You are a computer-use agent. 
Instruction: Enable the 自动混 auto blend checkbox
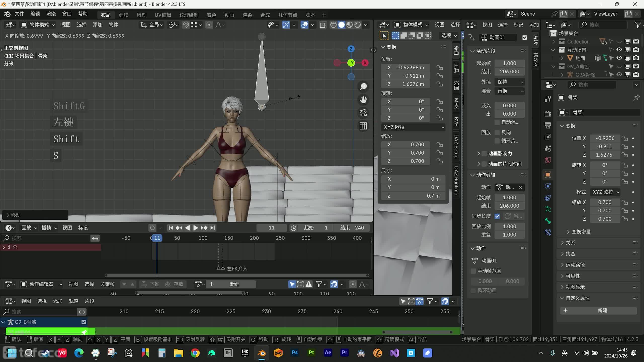(497, 122)
